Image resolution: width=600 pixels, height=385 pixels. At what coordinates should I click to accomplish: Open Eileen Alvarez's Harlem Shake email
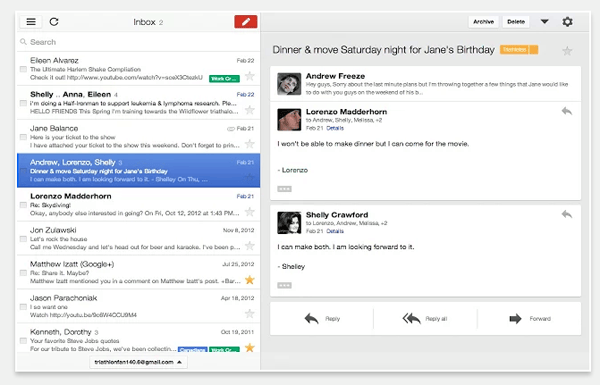139,69
